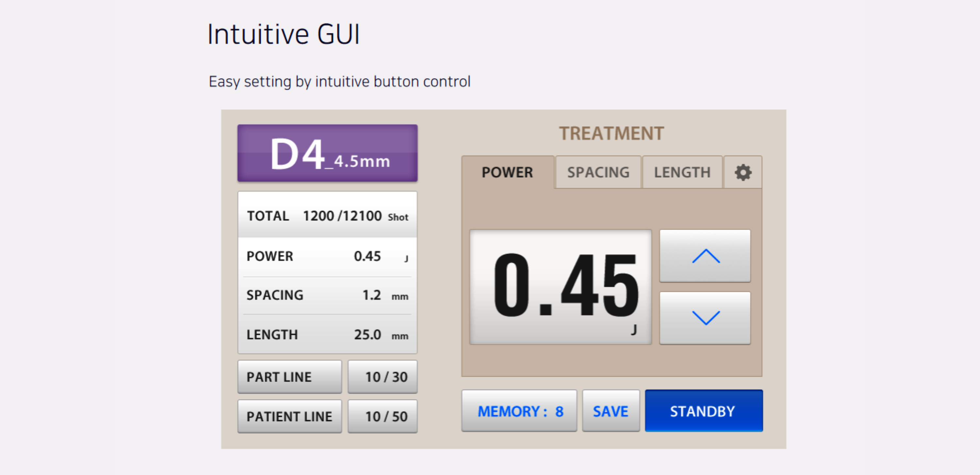Select the LENGTH 25.0 mm row
980x475 pixels.
(327, 335)
